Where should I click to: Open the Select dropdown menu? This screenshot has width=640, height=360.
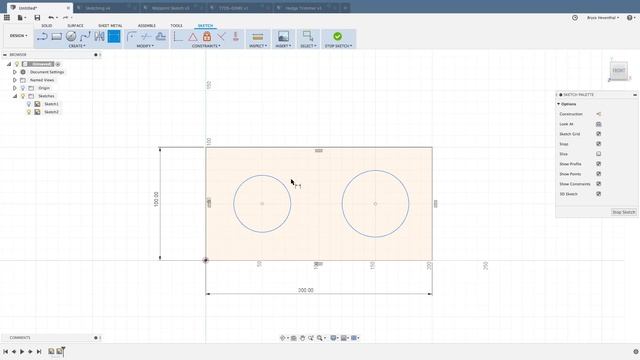(x=308, y=46)
